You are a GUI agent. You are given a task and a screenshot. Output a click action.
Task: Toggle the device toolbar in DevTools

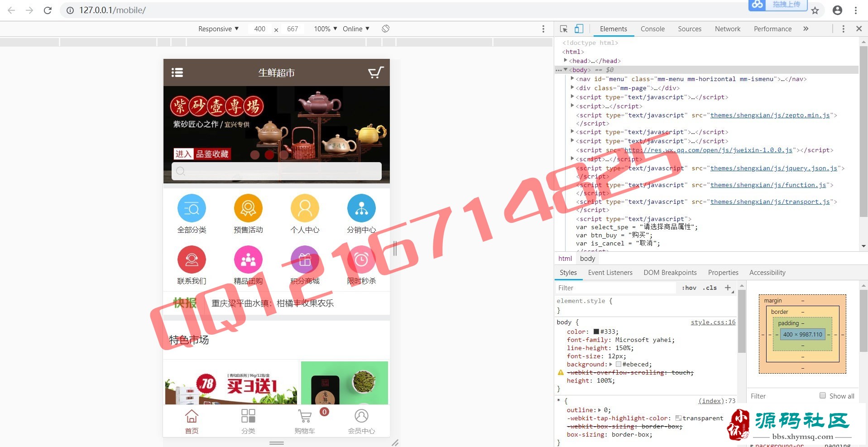click(579, 29)
